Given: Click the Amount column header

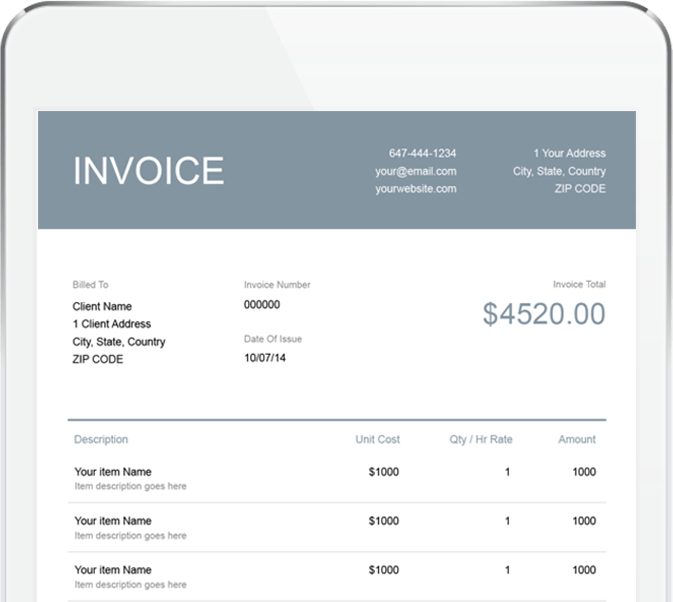Looking at the screenshot, I should coord(576,439).
